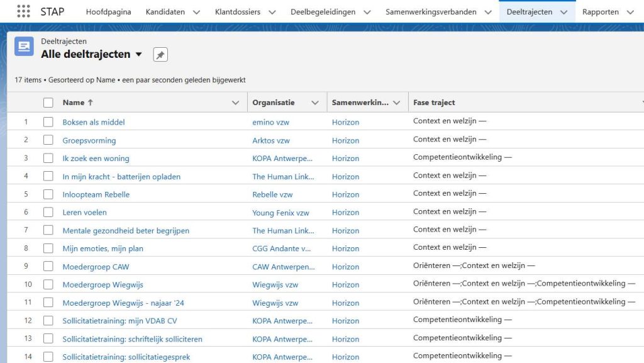This screenshot has width=644, height=363.
Task: Open the Kandidaten tab
Action: 165,12
